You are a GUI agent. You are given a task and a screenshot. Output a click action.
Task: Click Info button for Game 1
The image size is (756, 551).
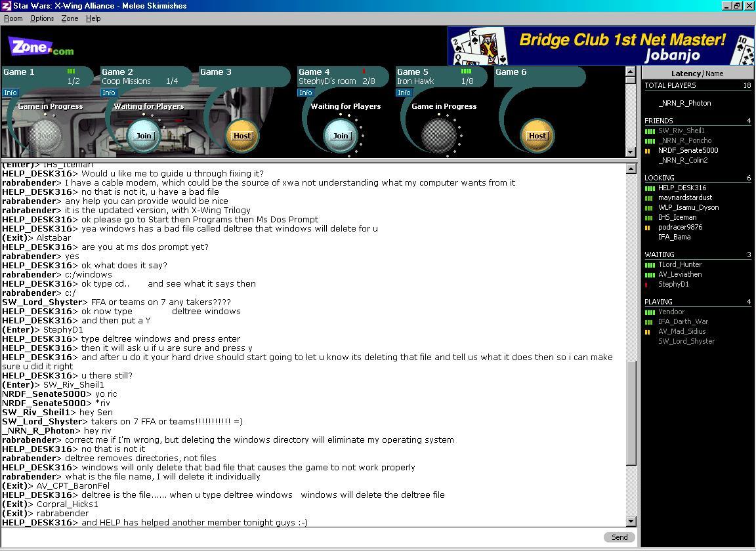(10, 92)
